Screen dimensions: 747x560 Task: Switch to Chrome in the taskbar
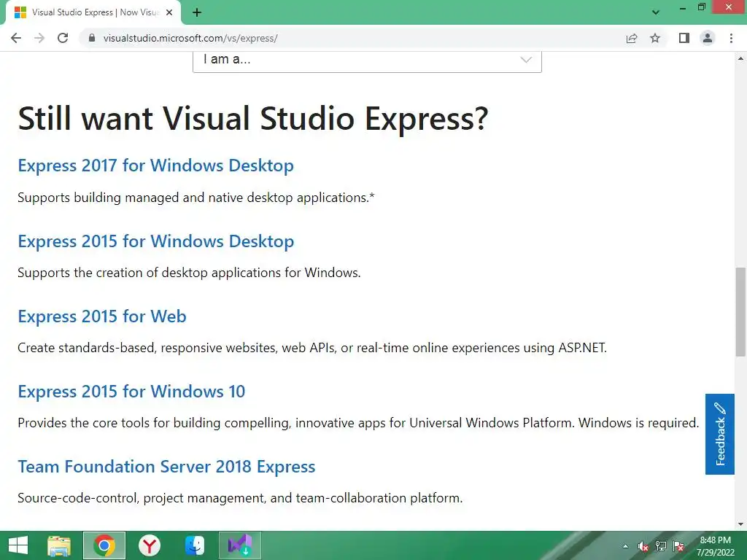point(104,545)
